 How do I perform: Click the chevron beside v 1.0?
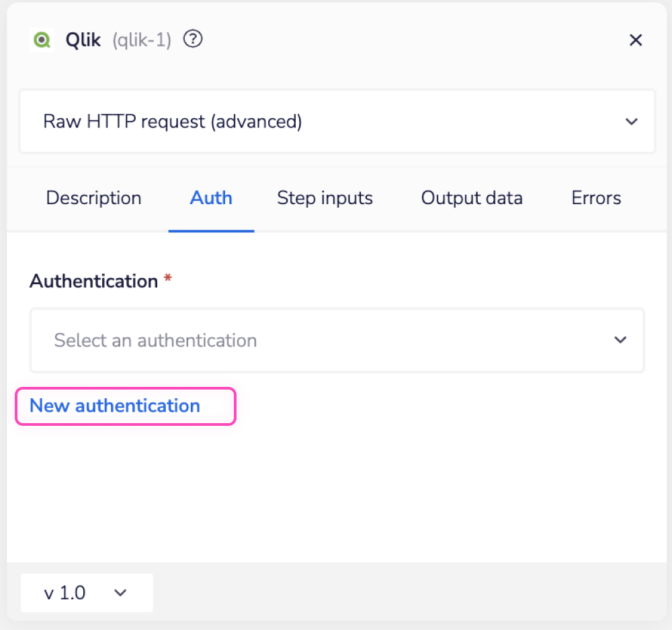click(120, 593)
